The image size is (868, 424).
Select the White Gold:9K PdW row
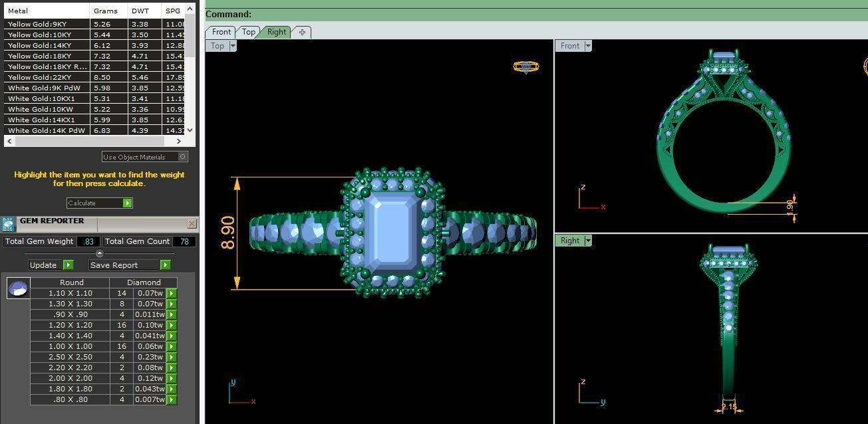[94, 88]
